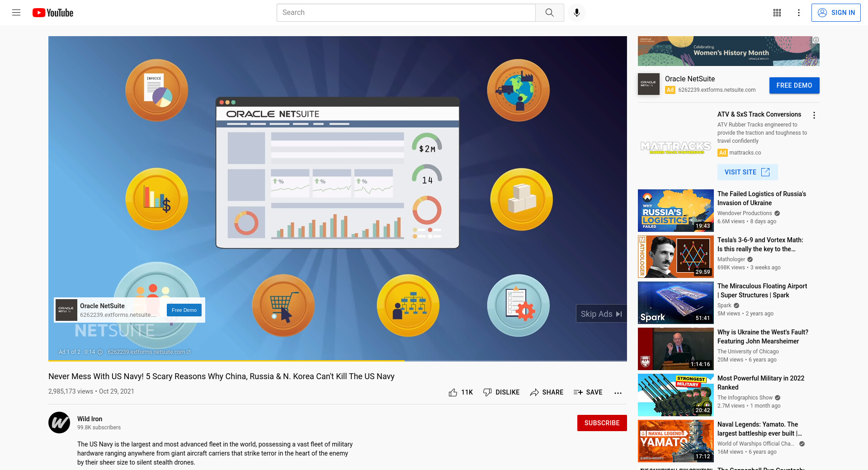Open the hamburger guide menu
Screen dimensions: 868x470
click(16, 13)
